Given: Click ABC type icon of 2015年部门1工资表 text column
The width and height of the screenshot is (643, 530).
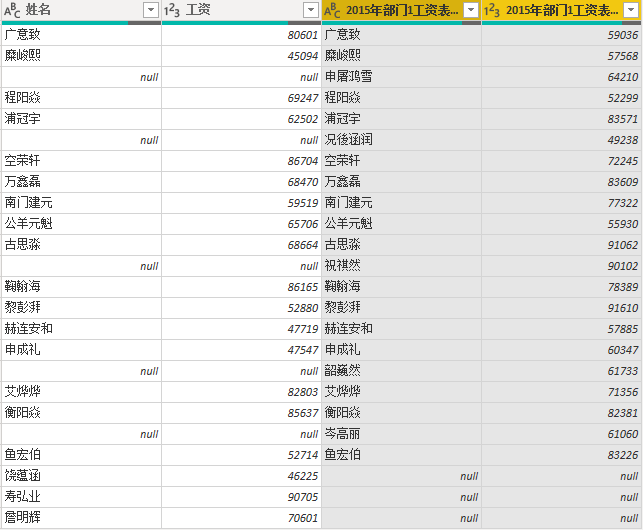Looking at the screenshot, I should [x=333, y=10].
